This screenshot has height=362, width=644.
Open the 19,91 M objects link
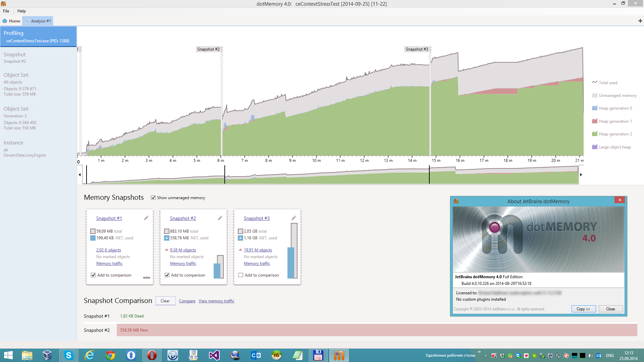tap(258, 250)
